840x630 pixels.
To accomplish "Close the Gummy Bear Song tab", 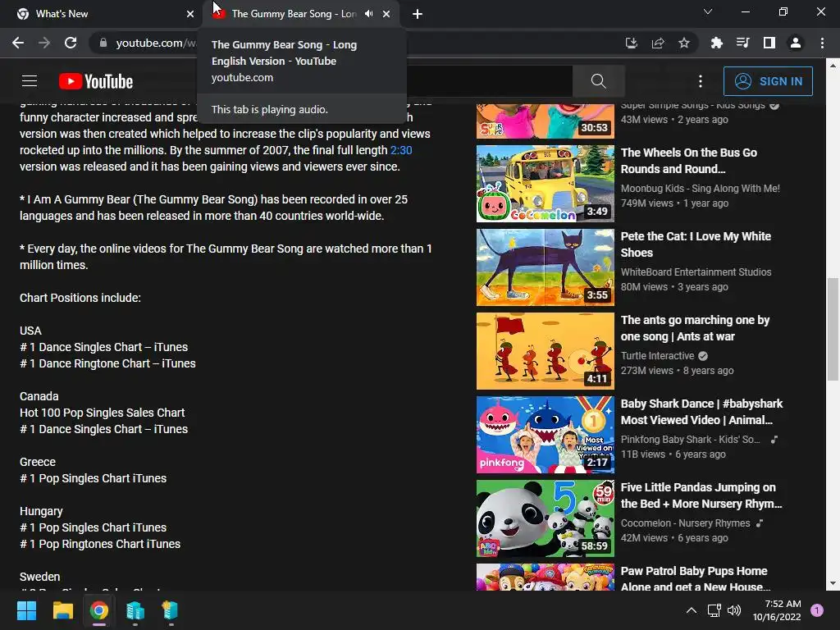I will [x=386, y=14].
